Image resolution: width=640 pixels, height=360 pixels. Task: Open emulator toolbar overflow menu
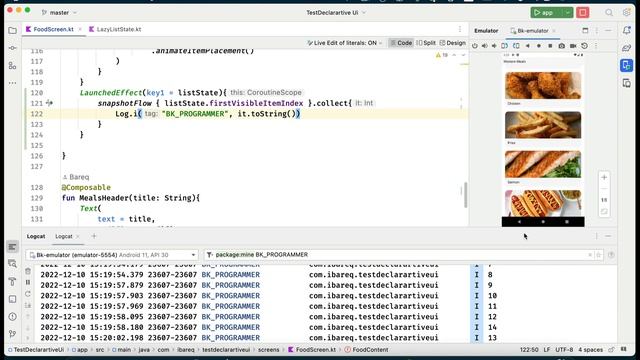point(596,46)
